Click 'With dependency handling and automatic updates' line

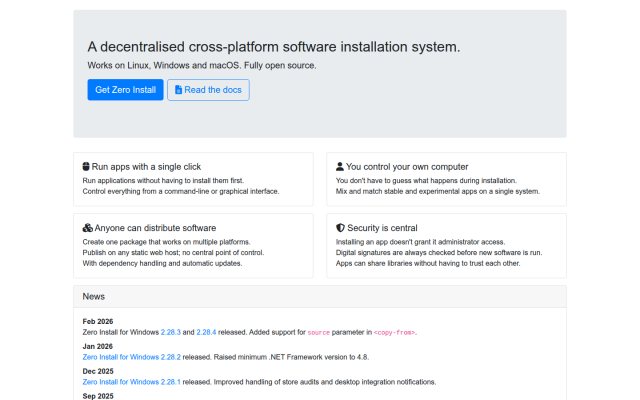coord(162,263)
